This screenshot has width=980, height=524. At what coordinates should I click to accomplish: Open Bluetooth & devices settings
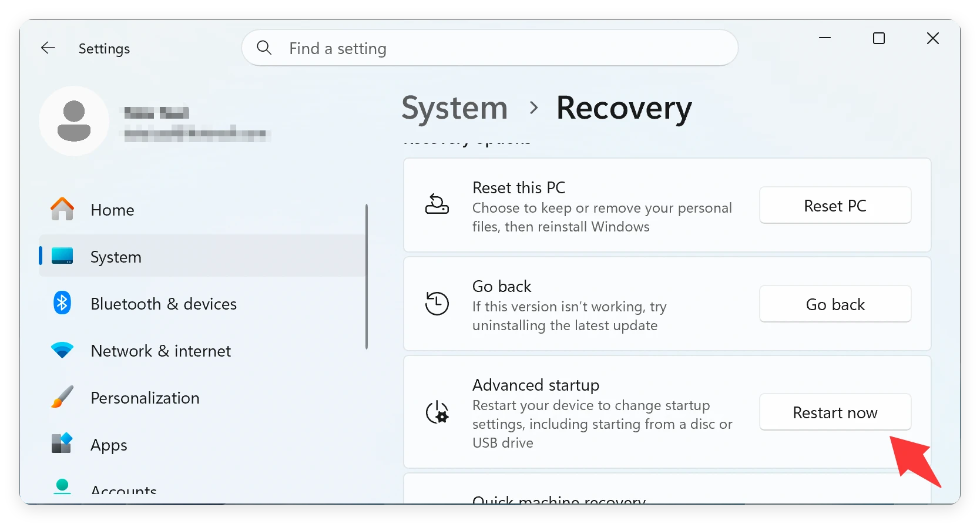click(x=203, y=304)
